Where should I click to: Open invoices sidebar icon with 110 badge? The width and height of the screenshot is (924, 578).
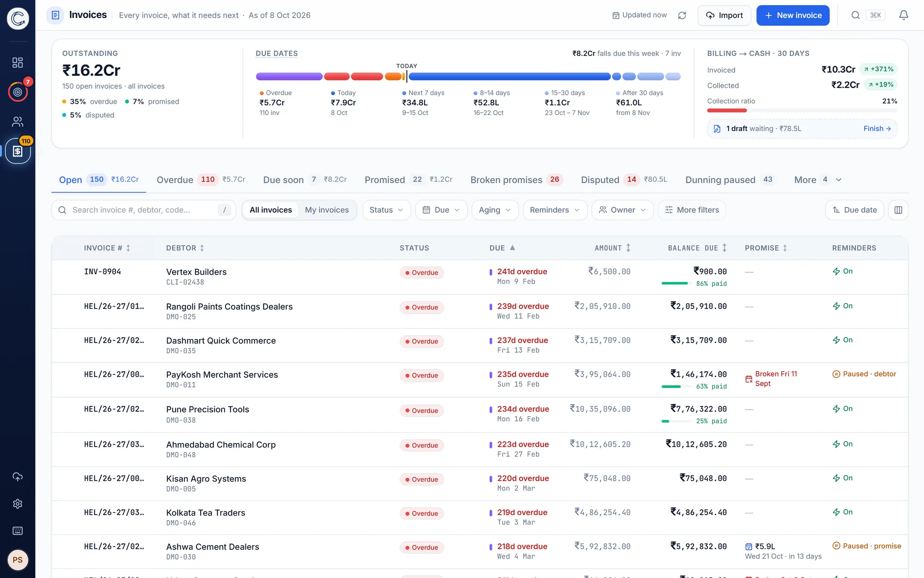tap(18, 151)
